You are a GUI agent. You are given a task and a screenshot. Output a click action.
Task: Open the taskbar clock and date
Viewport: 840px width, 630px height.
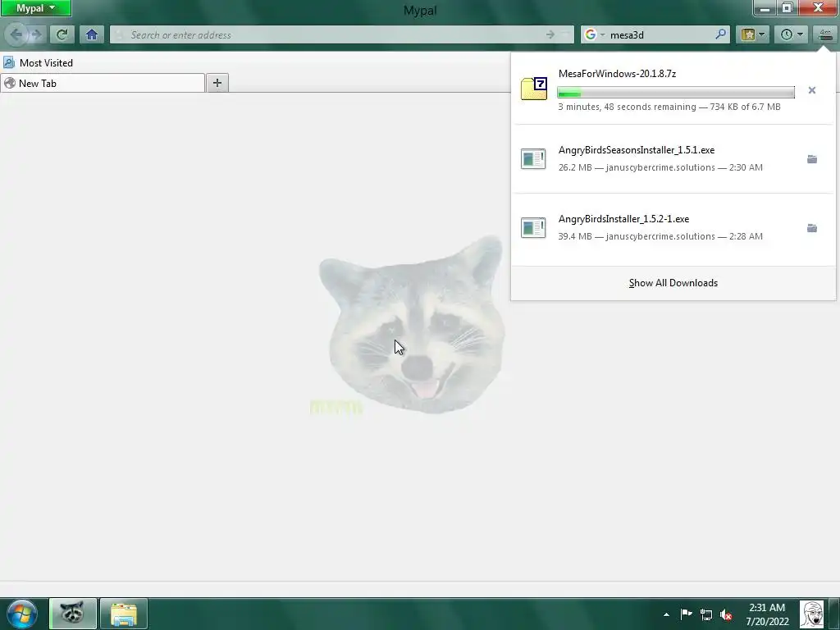pos(767,614)
